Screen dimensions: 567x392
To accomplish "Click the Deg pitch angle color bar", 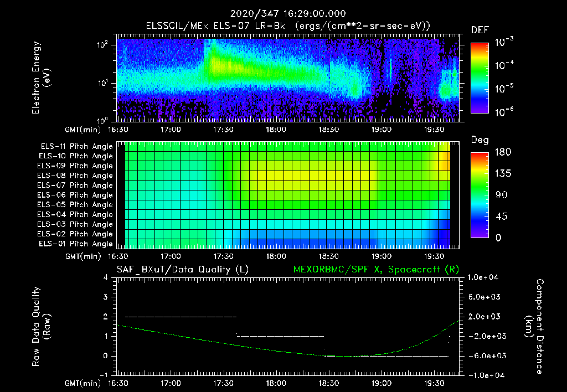I will pos(480,195).
